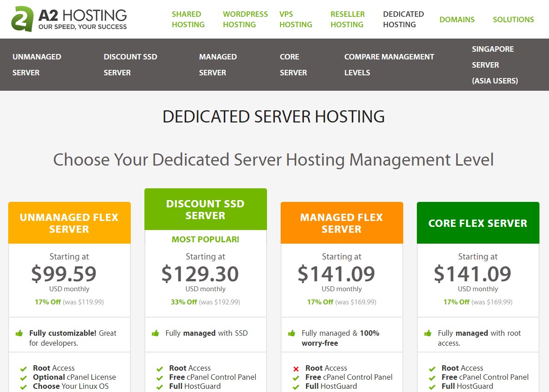The image size is (549, 392).
Task: Open VPS Hosting menu
Action: (x=296, y=20)
